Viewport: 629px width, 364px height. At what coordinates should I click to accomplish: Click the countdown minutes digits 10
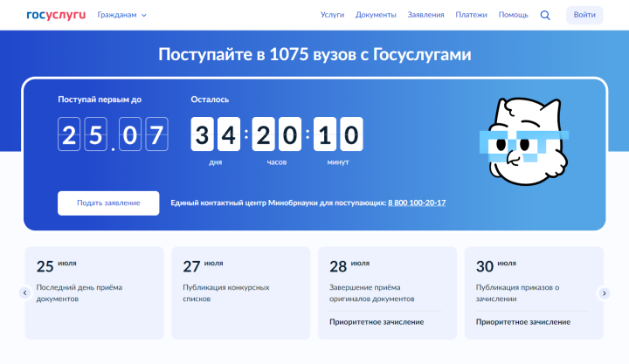[x=338, y=134]
